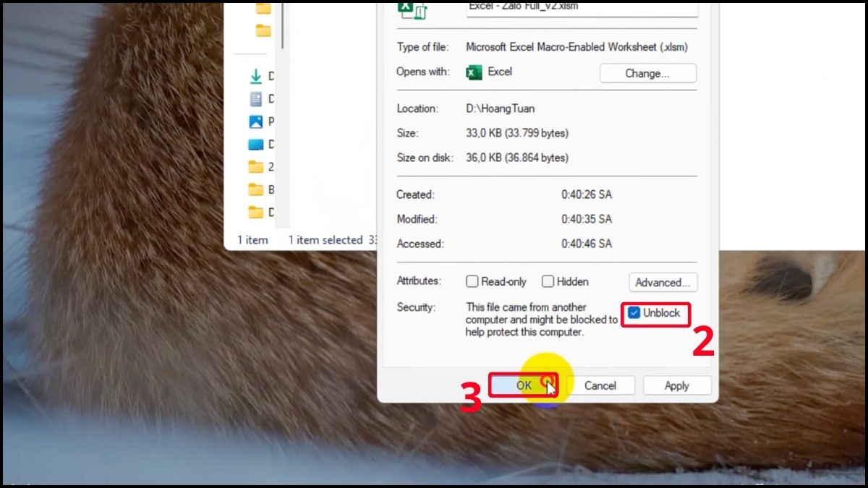Screen dimensions: 868x488
Task: Open the folder labeled 2 in Explorer sidebar
Action: (255, 167)
